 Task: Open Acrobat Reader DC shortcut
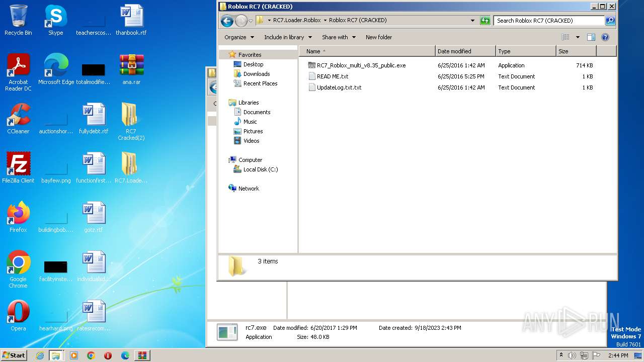pos(18,72)
